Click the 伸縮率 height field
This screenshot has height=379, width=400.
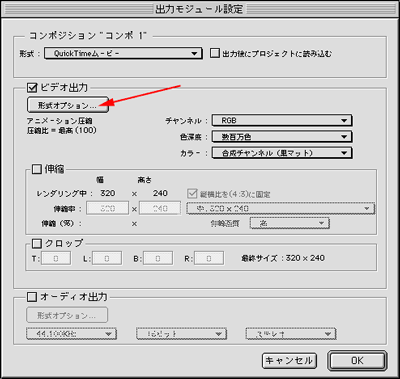click(160, 208)
